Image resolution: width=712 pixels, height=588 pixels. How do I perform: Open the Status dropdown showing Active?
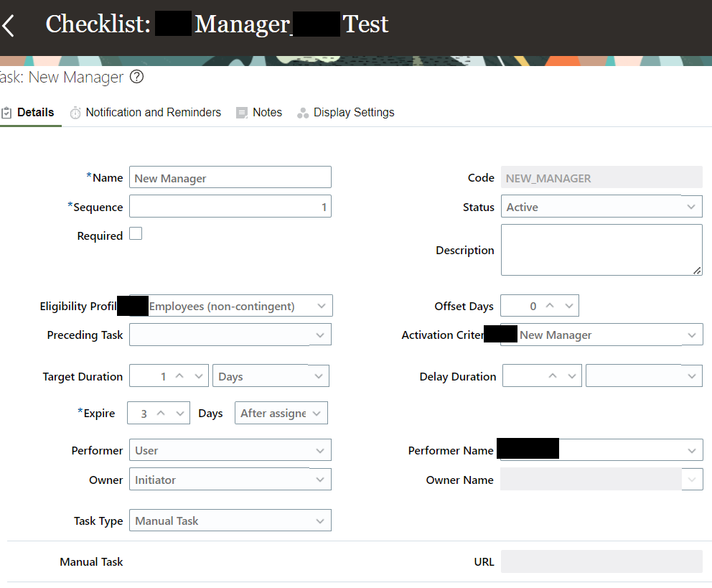click(691, 206)
